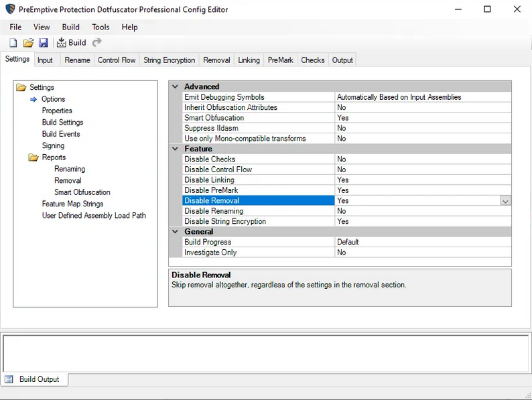Click the blue arrow icon beside Options
Image resolution: width=532 pixels, height=400 pixels.
[34, 99]
